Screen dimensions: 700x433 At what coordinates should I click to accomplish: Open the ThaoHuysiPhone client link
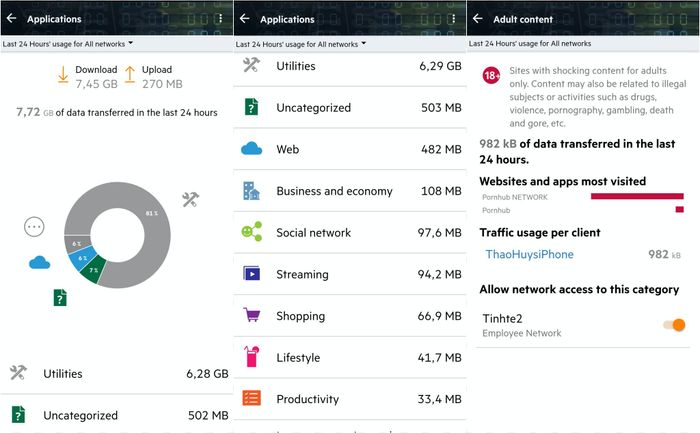(529, 254)
